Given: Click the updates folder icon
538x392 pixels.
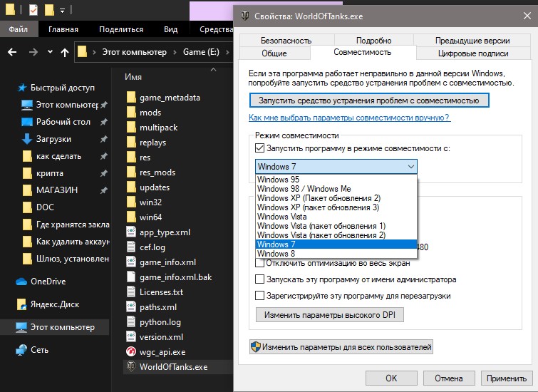Looking at the screenshot, I should [x=131, y=187].
